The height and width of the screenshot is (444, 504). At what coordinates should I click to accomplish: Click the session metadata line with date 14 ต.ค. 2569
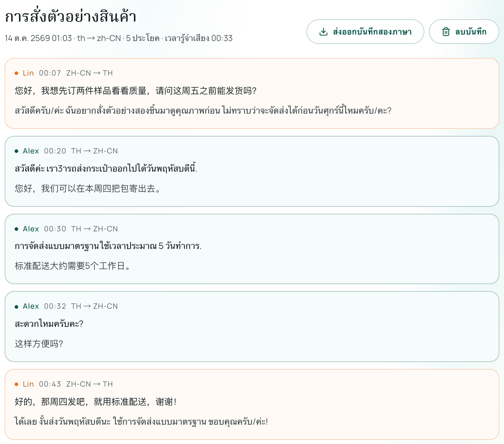119,38
